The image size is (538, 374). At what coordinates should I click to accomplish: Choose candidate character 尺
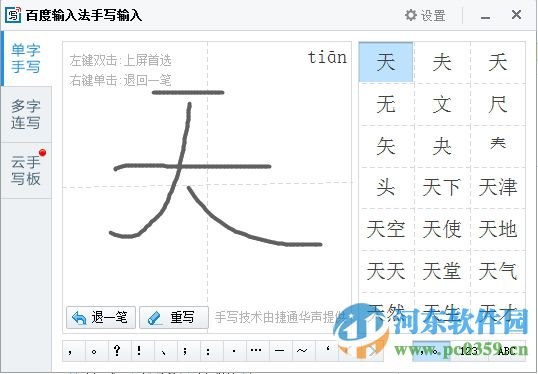click(x=498, y=104)
